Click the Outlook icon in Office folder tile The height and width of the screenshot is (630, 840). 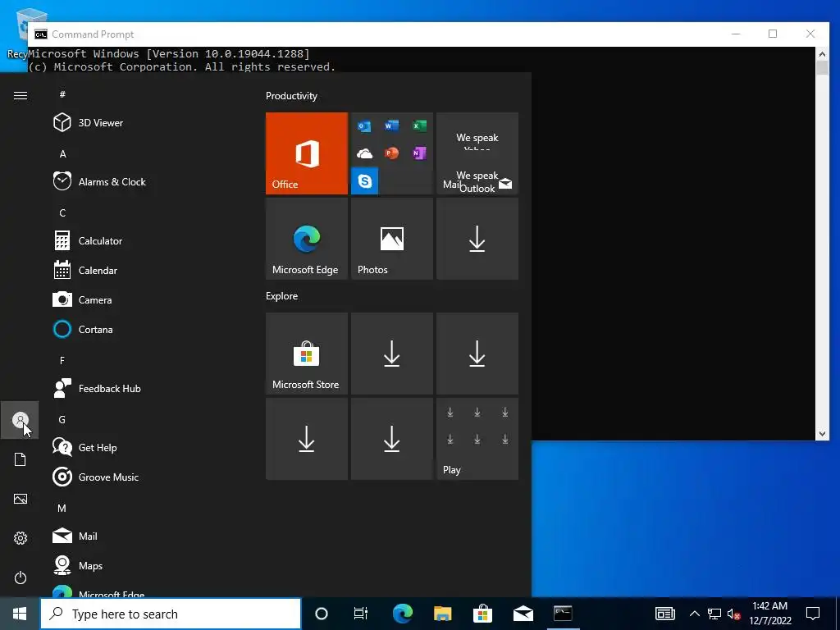coord(364,126)
